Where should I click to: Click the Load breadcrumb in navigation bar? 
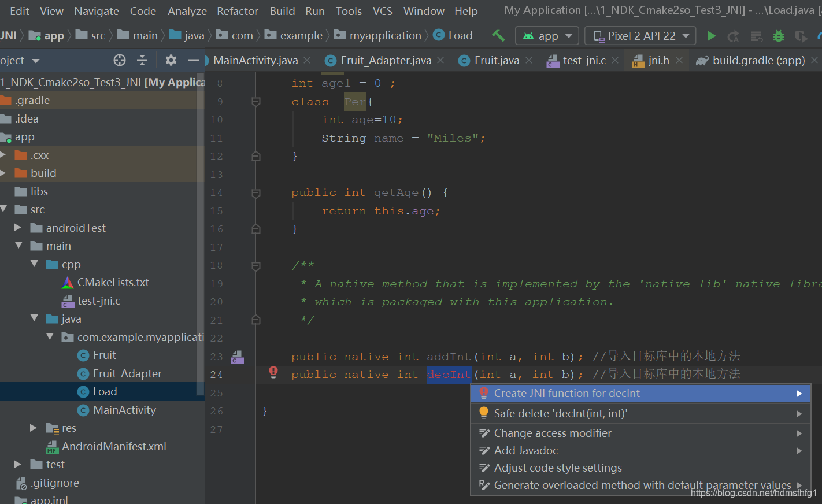[453, 35]
